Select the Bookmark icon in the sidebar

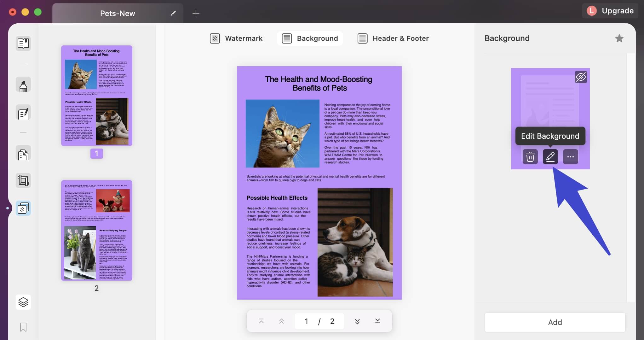coord(23,327)
